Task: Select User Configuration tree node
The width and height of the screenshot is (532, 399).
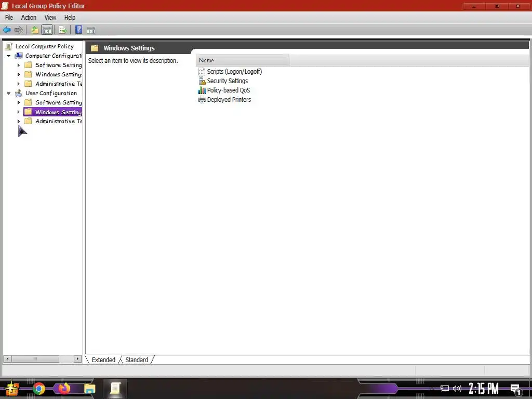Action: click(51, 93)
